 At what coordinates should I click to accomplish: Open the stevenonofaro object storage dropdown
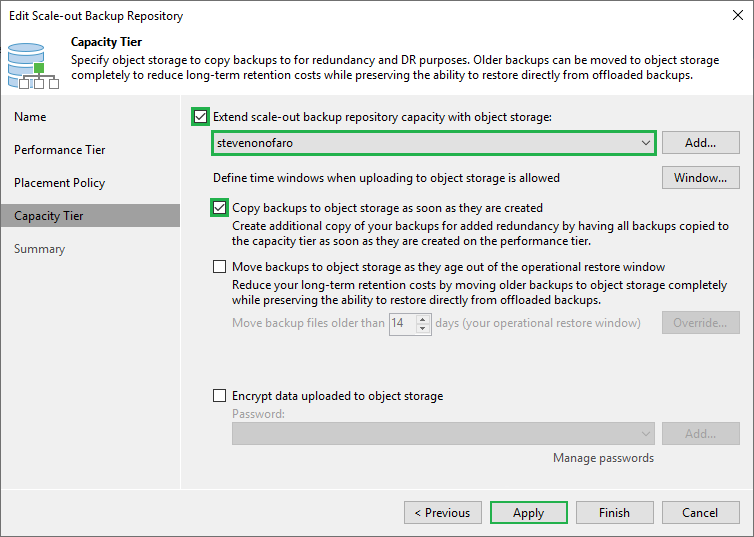tap(645, 143)
